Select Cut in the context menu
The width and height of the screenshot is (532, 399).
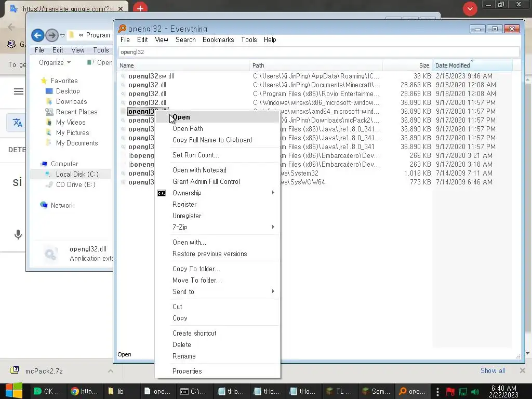tap(217, 307)
